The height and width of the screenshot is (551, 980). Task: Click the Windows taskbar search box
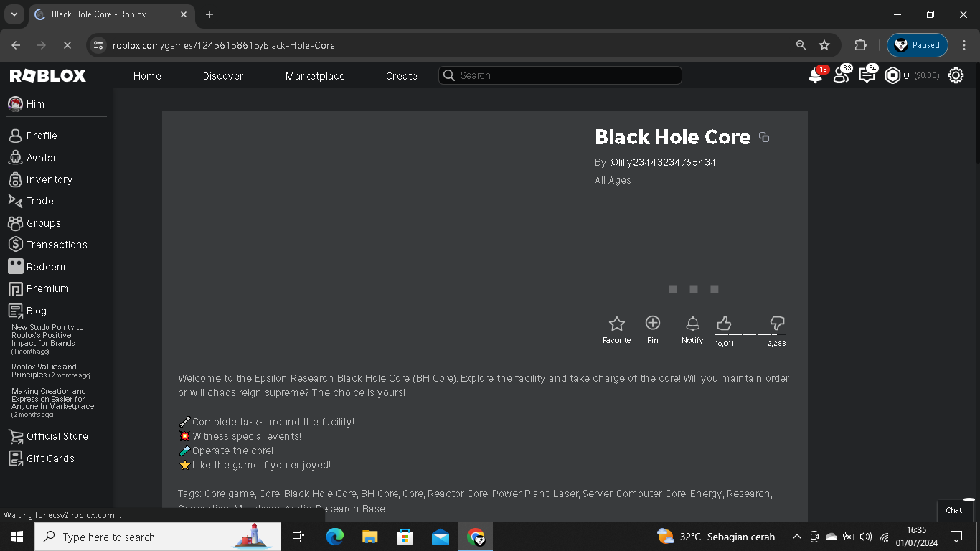pyautogui.click(x=158, y=537)
